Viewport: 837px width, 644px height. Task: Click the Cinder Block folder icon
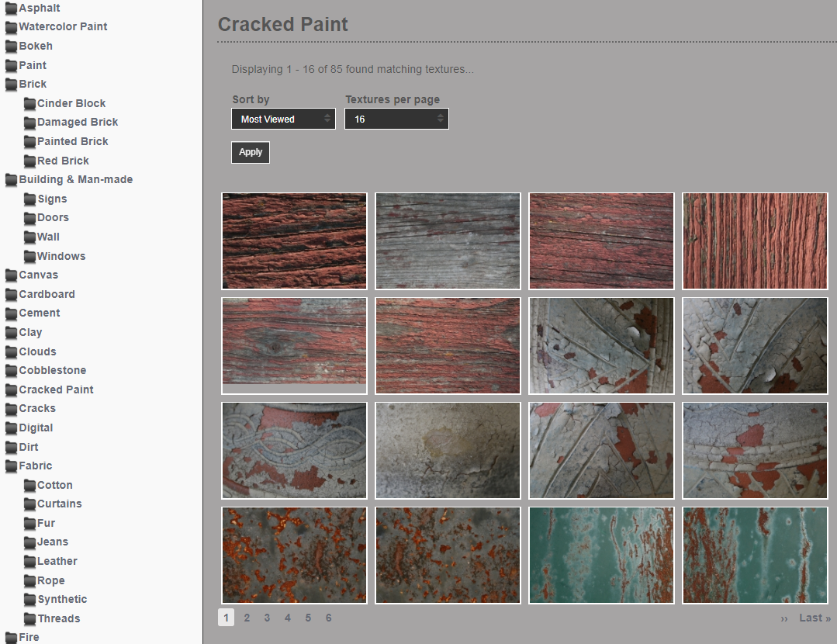tap(30, 104)
